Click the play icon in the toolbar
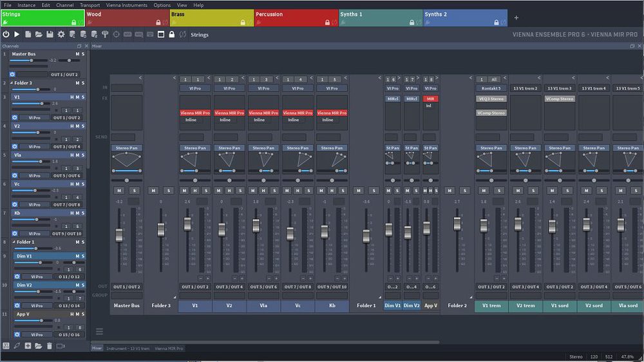 [x=17, y=35]
